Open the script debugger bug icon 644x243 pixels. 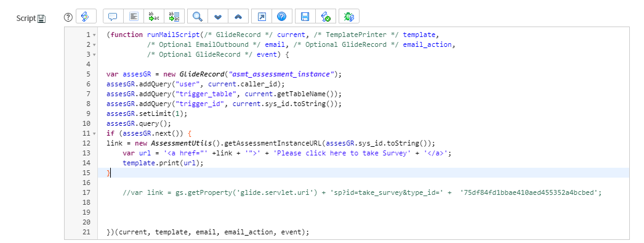click(350, 17)
